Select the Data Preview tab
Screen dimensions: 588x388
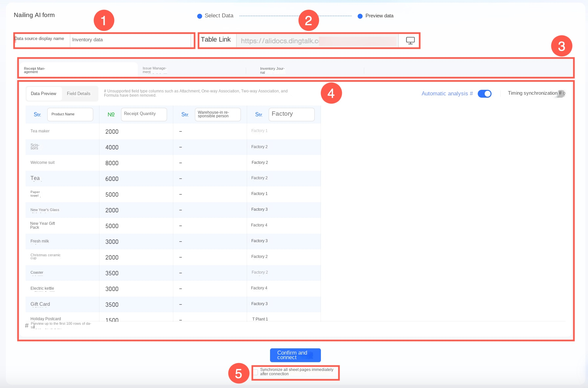[x=44, y=94]
